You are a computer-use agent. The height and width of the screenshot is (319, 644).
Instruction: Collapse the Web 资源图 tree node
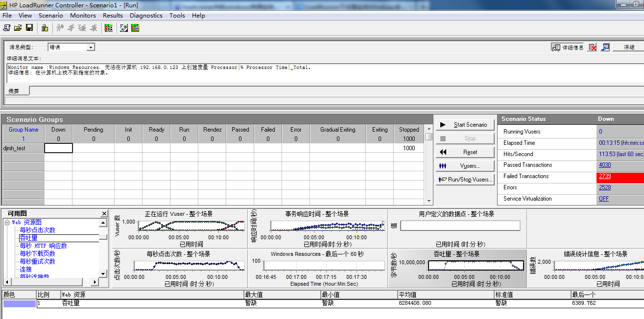7,222
